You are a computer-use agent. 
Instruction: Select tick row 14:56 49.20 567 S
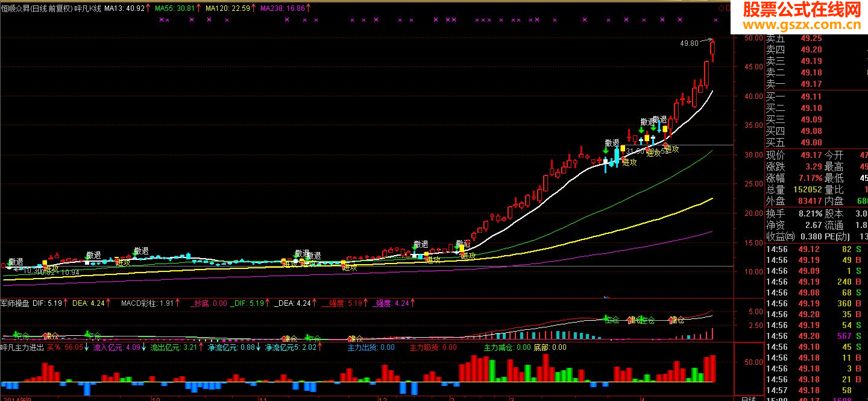817,336
